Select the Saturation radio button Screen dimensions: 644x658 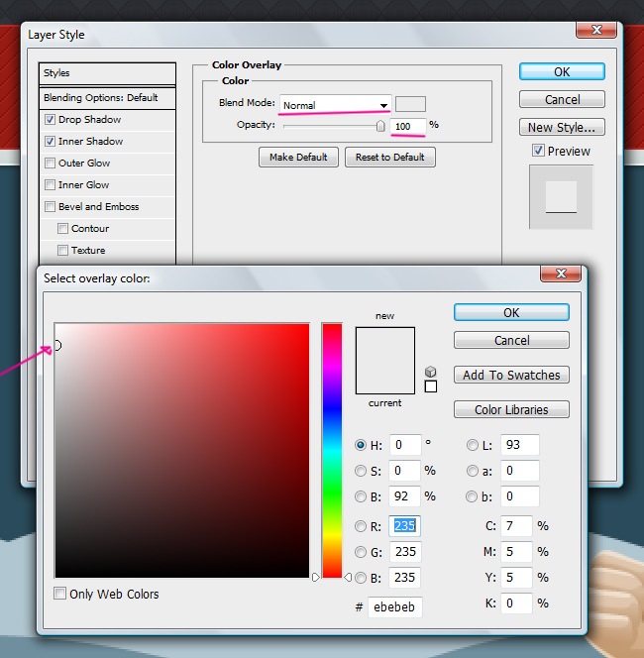(x=361, y=471)
